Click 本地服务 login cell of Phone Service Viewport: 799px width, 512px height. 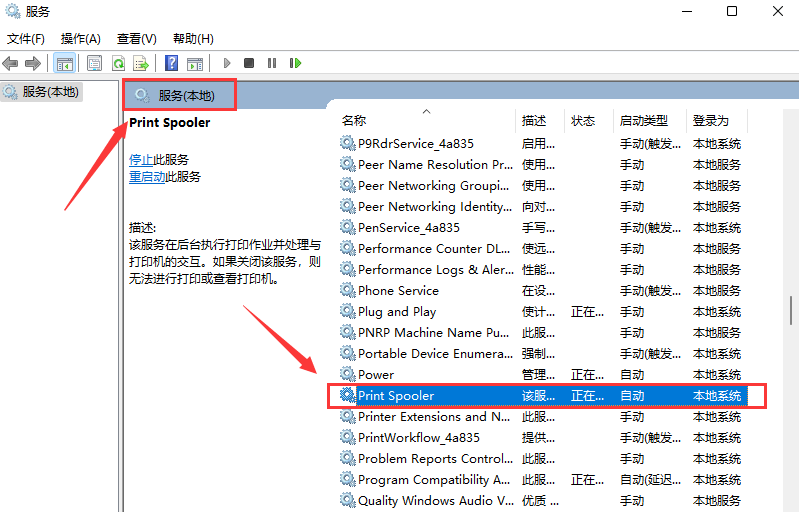click(716, 290)
